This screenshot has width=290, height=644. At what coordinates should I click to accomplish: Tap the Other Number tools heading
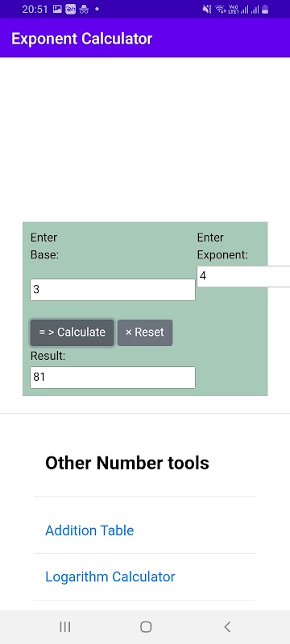tap(127, 463)
